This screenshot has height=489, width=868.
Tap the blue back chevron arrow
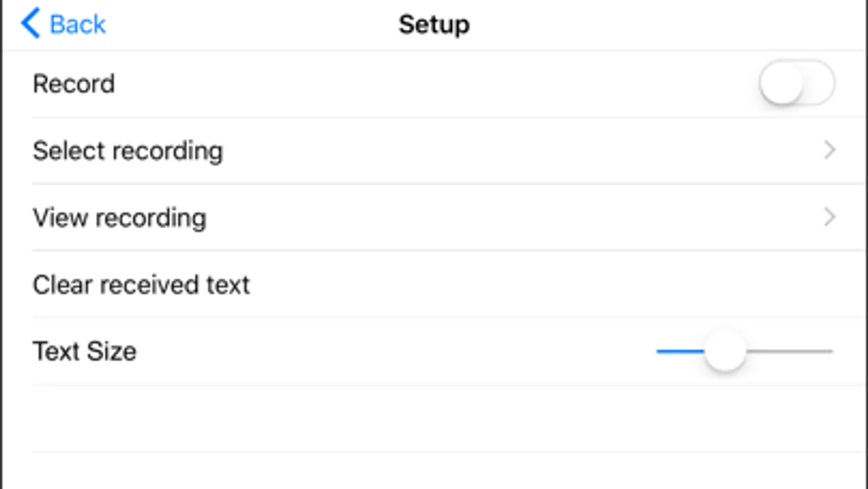point(30,23)
